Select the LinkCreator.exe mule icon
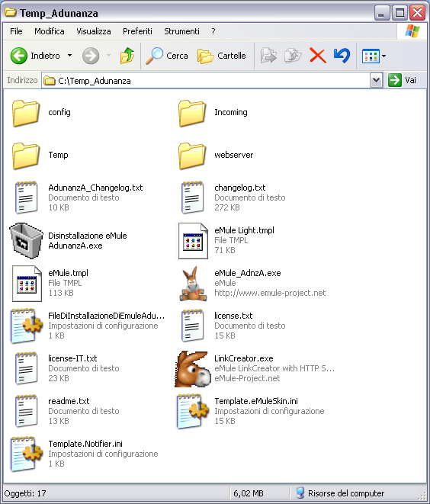 pos(192,369)
